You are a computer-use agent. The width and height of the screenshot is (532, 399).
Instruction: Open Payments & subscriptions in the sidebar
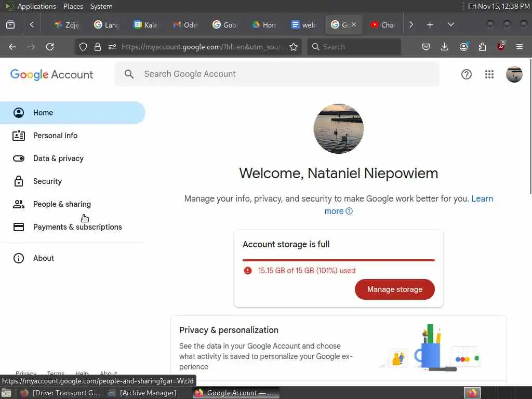[73, 227]
